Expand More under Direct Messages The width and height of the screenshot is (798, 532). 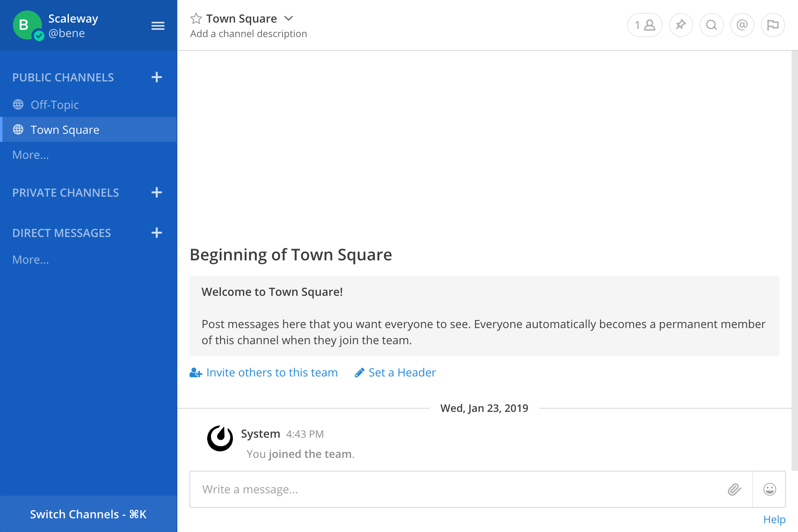pyautogui.click(x=31, y=260)
